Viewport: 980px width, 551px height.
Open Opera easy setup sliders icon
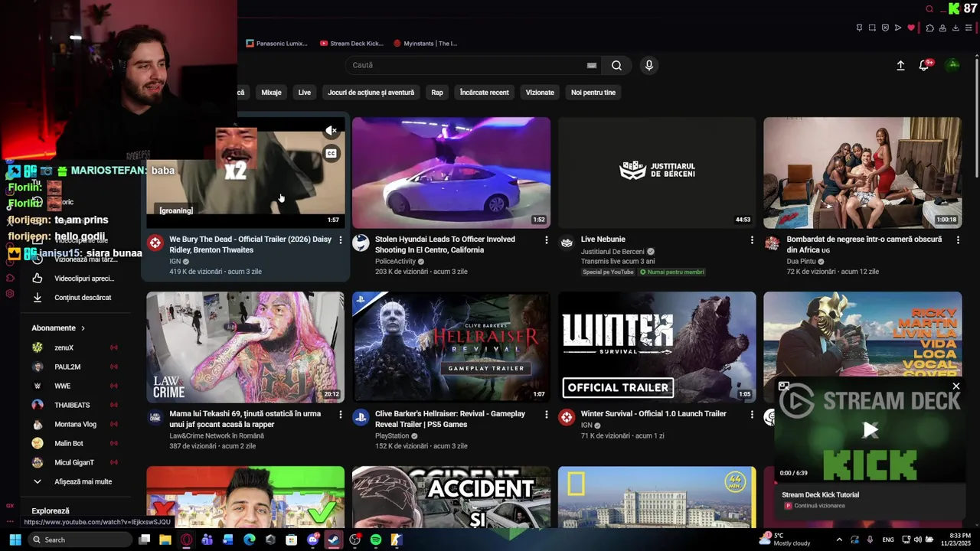[x=969, y=28]
